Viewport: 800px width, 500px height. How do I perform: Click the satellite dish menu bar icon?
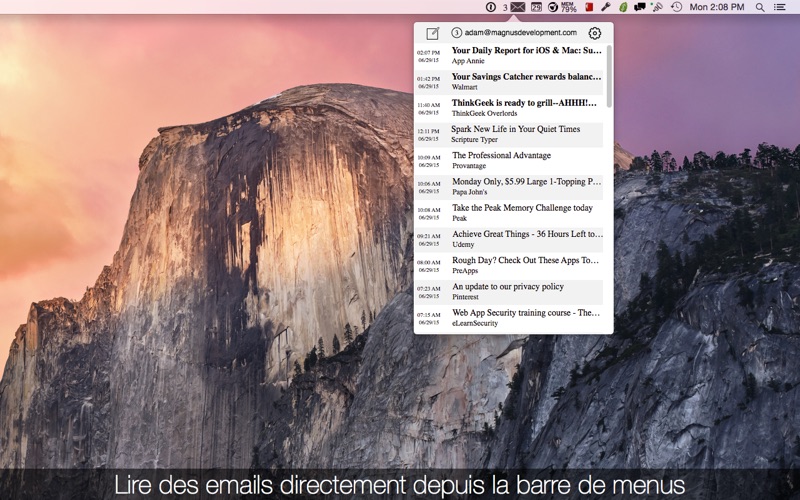[658, 7]
